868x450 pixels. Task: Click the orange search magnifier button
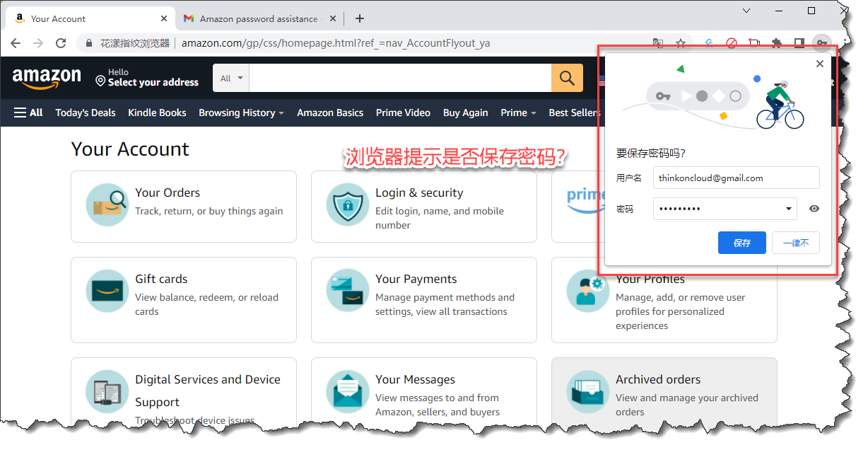click(x=567, y=78)
